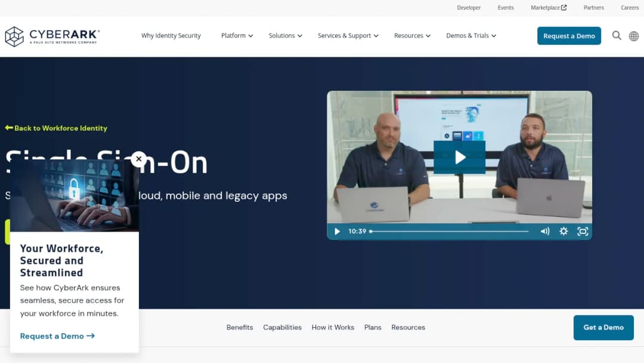Open the Partners link
Screen dimensions: 644x363
593,7
